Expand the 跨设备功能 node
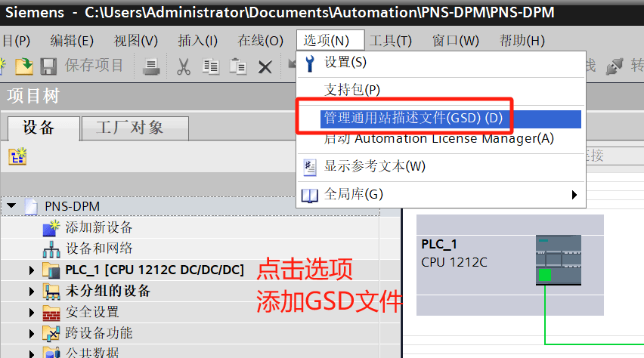 (x=32, y=333)
